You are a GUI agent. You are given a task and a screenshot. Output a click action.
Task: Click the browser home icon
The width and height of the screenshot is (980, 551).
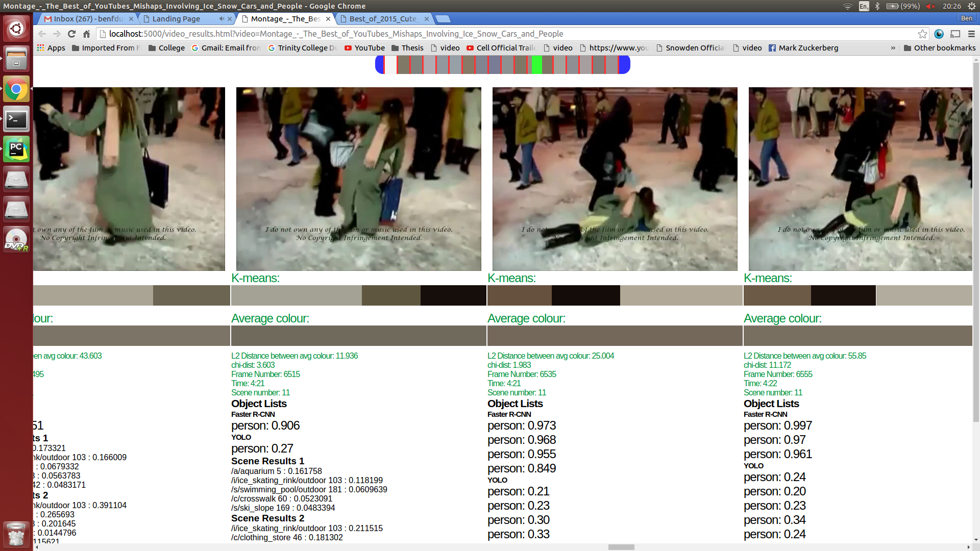[86, 34]
